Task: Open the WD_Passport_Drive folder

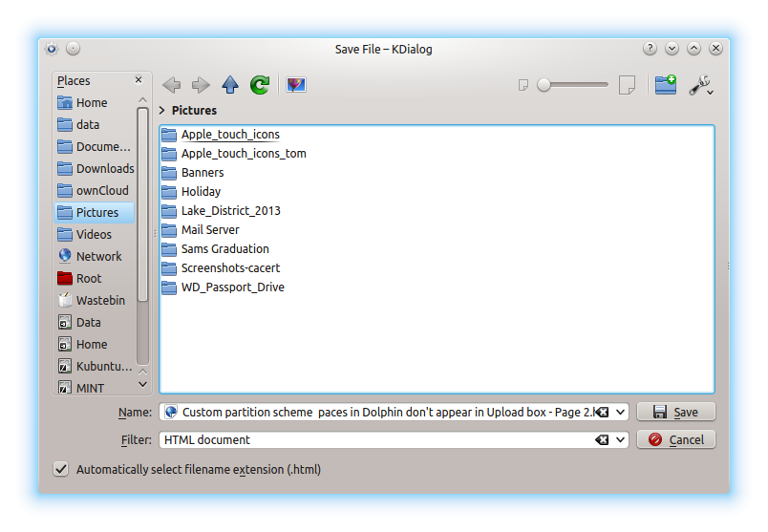Action: tap(223, 287)
